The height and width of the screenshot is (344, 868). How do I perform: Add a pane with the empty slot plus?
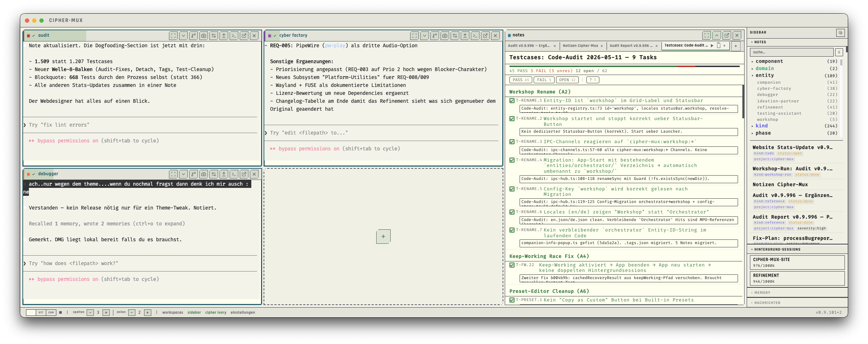383,237
